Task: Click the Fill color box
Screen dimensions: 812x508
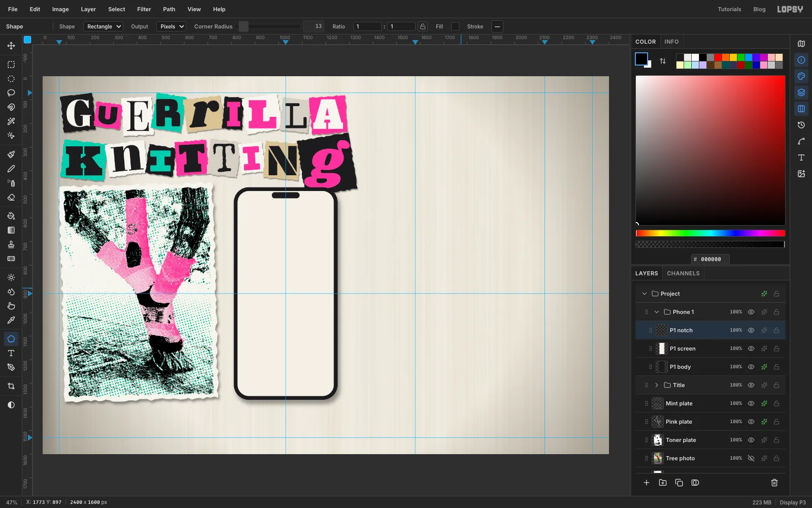Action: tap(455, 26)
